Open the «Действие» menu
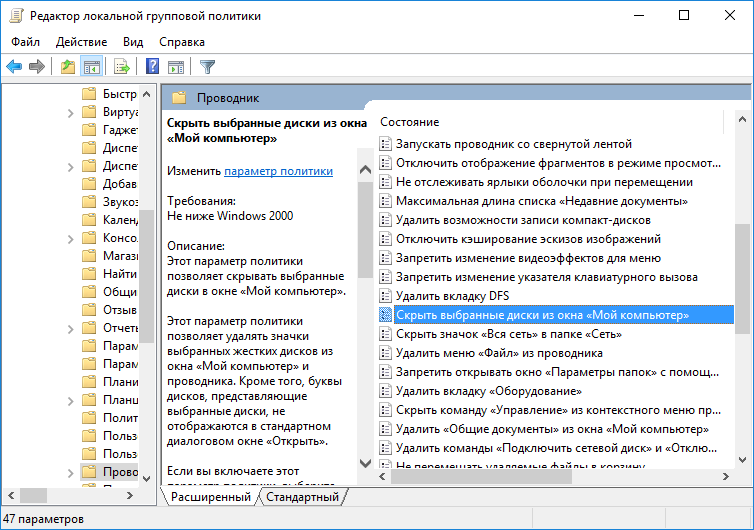The width and height of the screenshot is (754, 530). point(82,42)
